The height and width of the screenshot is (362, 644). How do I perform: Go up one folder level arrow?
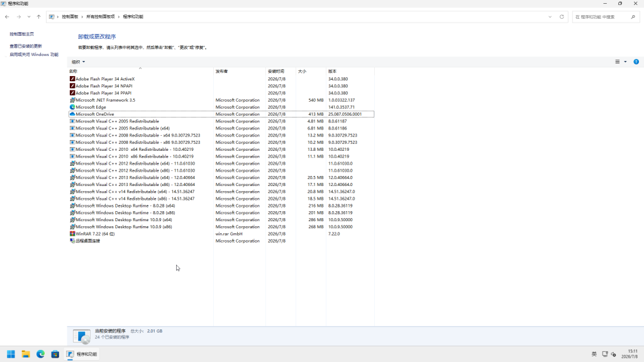(x=38, y=17)
